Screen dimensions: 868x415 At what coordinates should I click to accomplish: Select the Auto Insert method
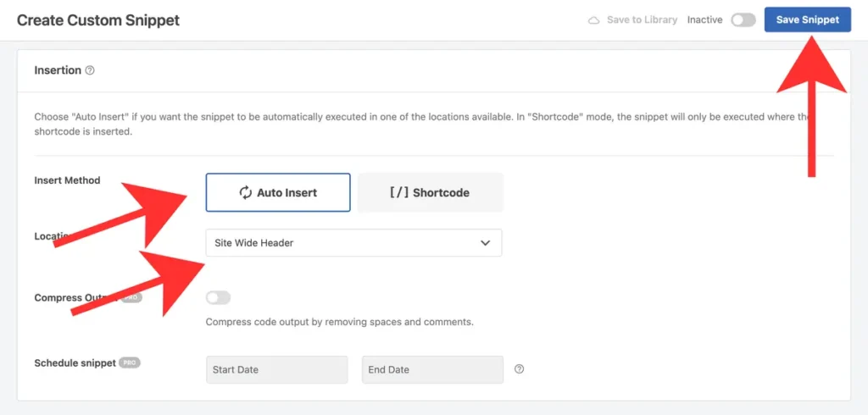[277, 192]
